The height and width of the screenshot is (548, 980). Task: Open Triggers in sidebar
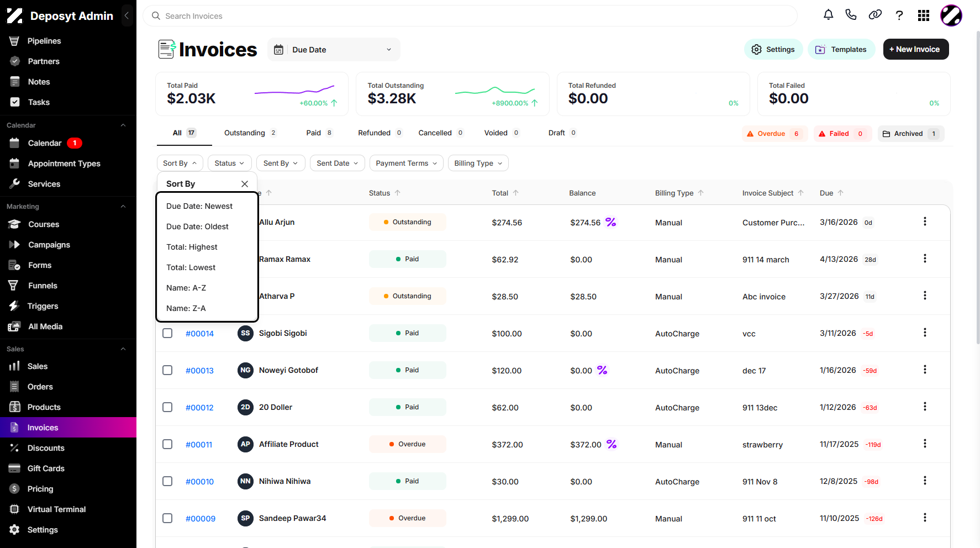[43, 306]
